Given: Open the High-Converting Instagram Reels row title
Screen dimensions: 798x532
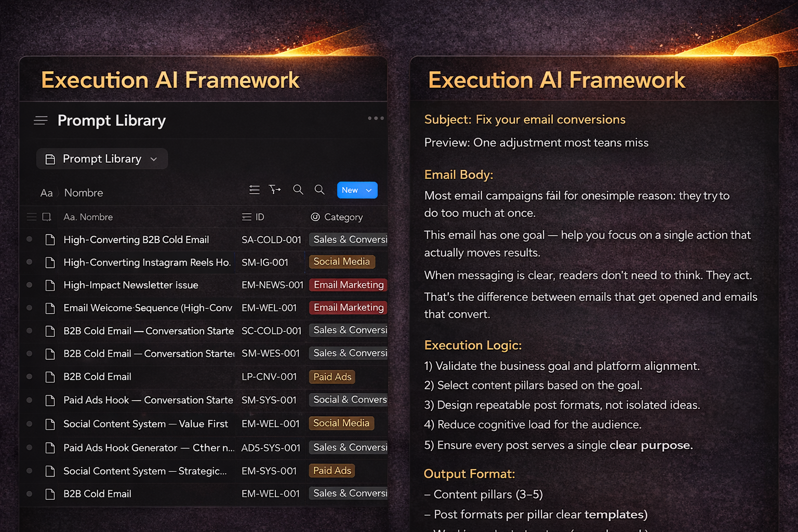Looking at the screenshot, I should point(147,262).
